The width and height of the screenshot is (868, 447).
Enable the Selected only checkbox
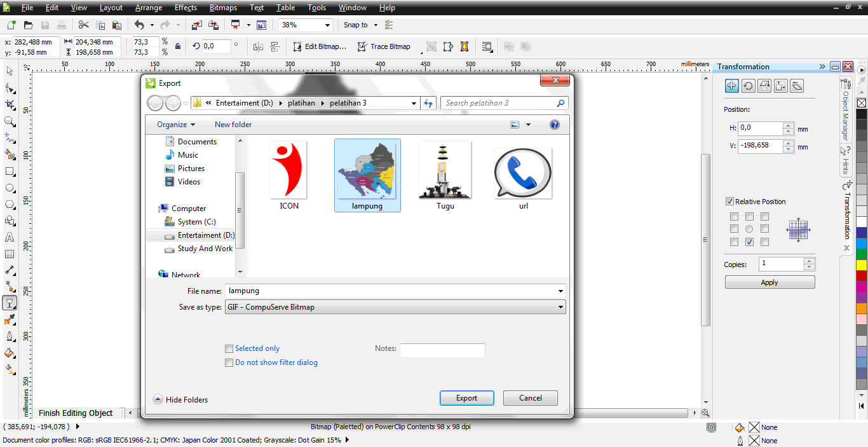(x=229, y=348)
